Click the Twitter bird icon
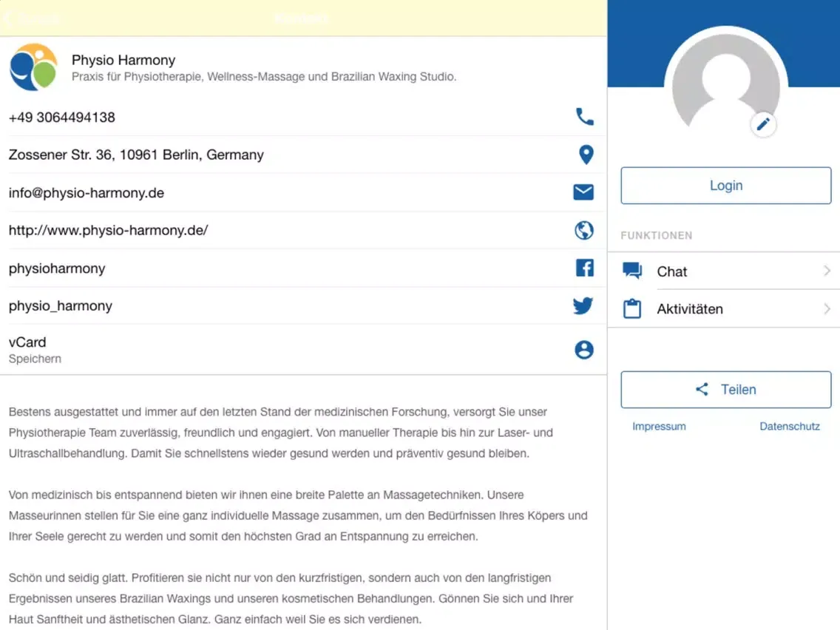 [583, 306]
